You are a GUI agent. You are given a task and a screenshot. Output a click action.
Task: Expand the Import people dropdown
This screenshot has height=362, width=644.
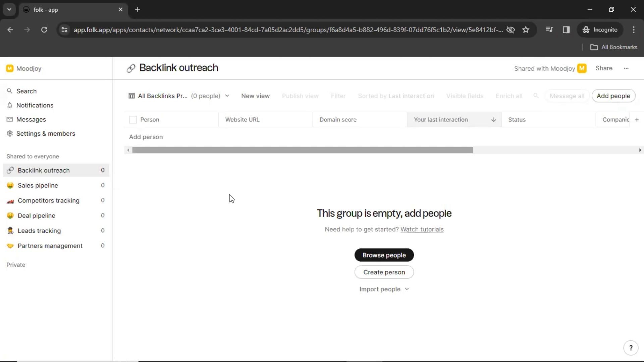pos(407,289)
